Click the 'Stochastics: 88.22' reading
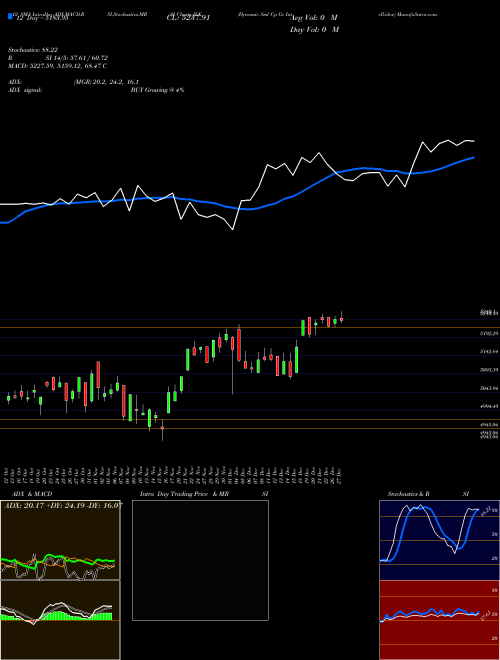Image resolution: width=500 pixels, height=660 pixels. 32,50
